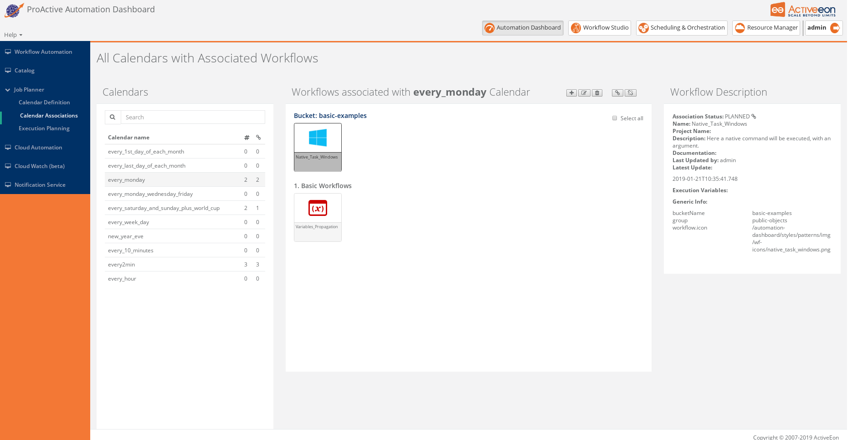Open Calendar Definition submenu item
The width and height of the screenshot is (868, 440).
44,102
